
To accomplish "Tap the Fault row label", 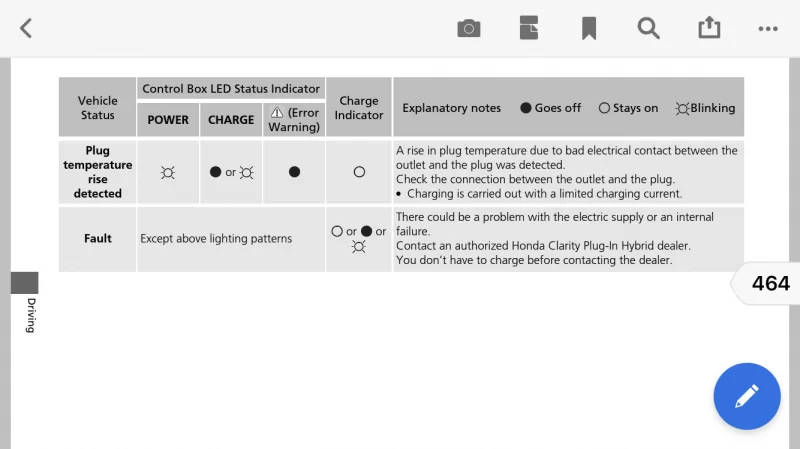I will (x=97, y=239).
